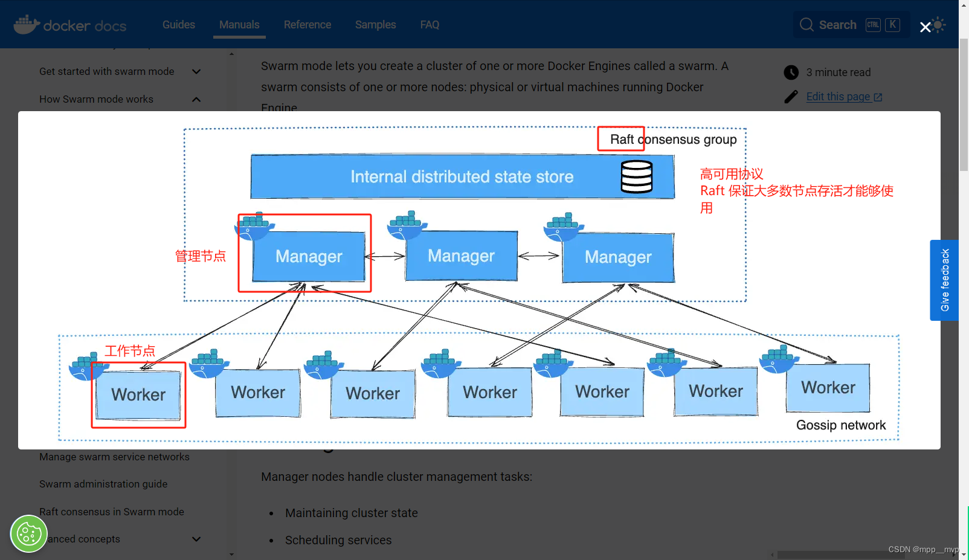
Task: Click the CTRL key hint in search
Action: [x=873, y=25]
